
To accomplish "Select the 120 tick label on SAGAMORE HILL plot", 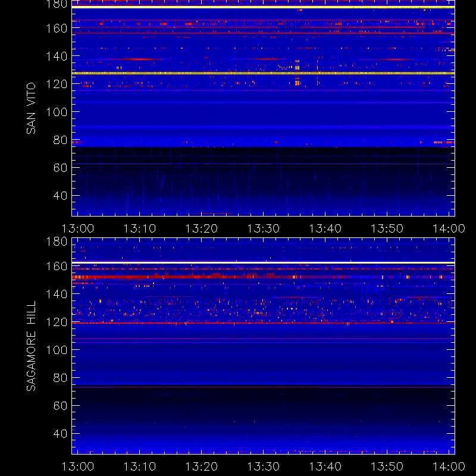I will click(57, 322).
